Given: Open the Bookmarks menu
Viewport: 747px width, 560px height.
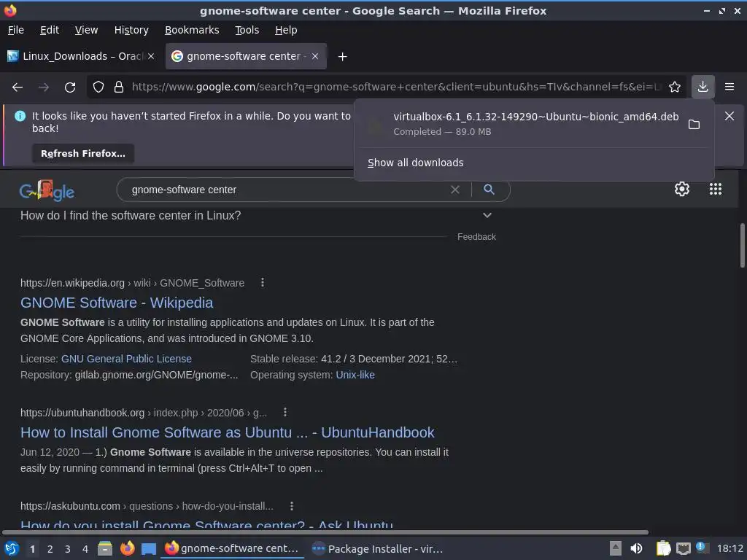Looking at the screenshot, I should point(192,30).
